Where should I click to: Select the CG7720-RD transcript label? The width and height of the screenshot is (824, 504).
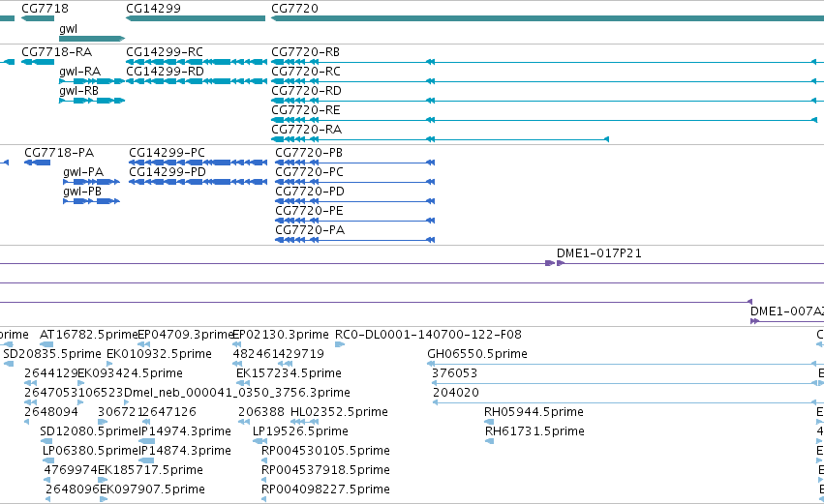click(x=306, y=91)
